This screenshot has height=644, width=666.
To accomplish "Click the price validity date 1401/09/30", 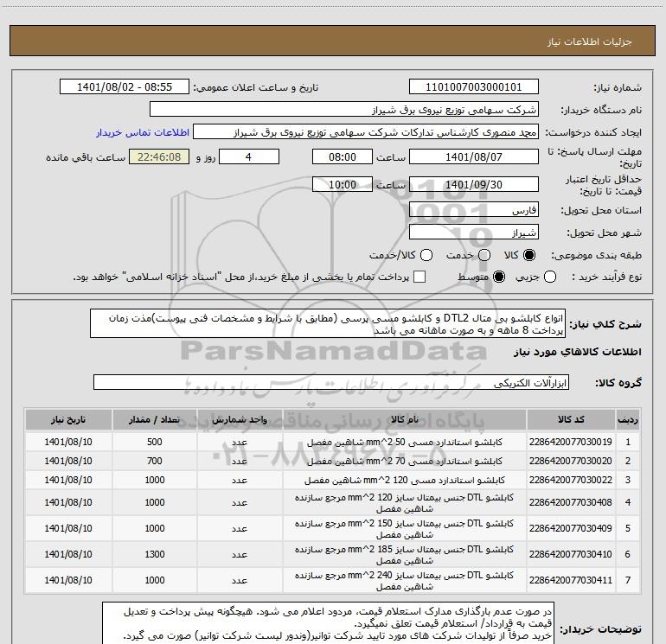I will [x=474, y=185].
